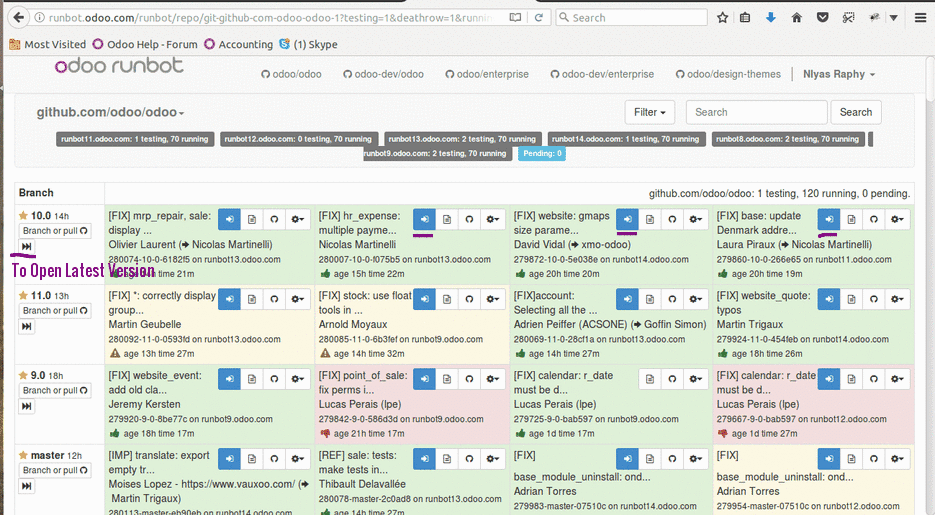Screen dimensions: 935x515
Task: Click the fast-forward latest build icon for branch 9.0
Action: click(26, 407)
